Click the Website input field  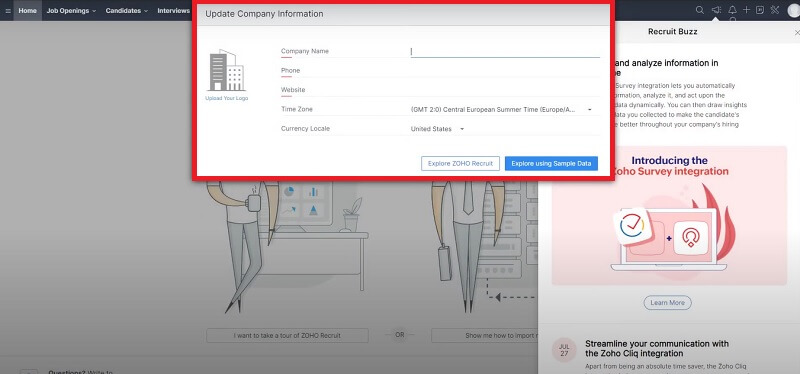pos(505,90)
